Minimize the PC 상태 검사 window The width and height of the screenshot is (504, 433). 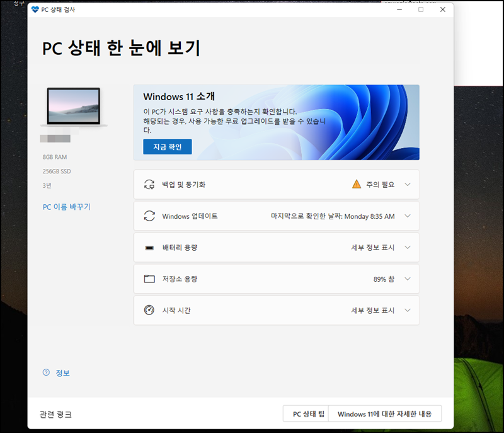(399, 9)
